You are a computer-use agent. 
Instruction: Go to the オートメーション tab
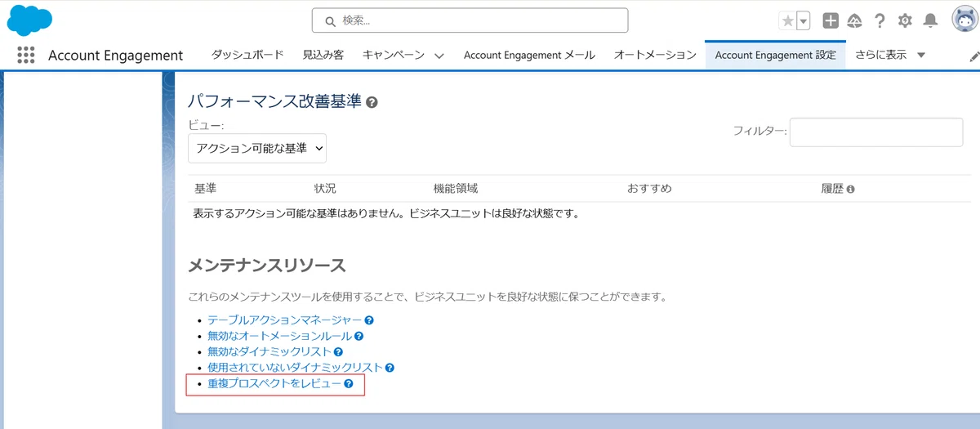pos(654,55)
